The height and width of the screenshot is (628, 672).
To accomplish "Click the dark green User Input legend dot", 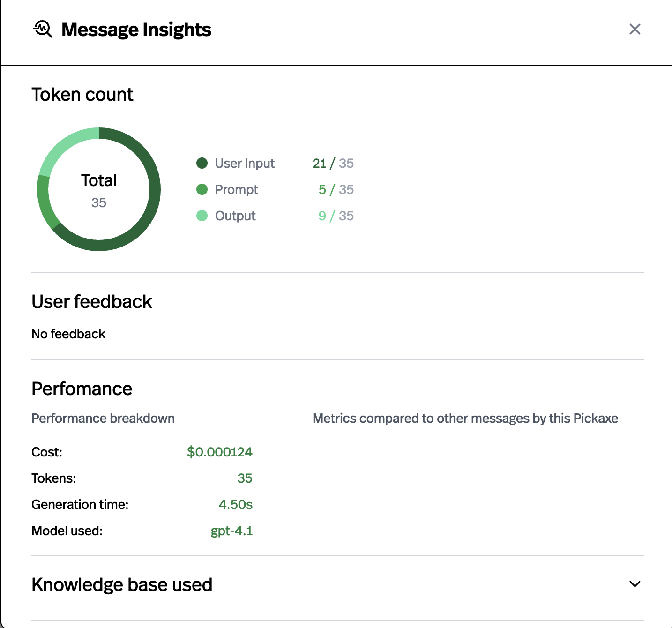I will (202, 163).
